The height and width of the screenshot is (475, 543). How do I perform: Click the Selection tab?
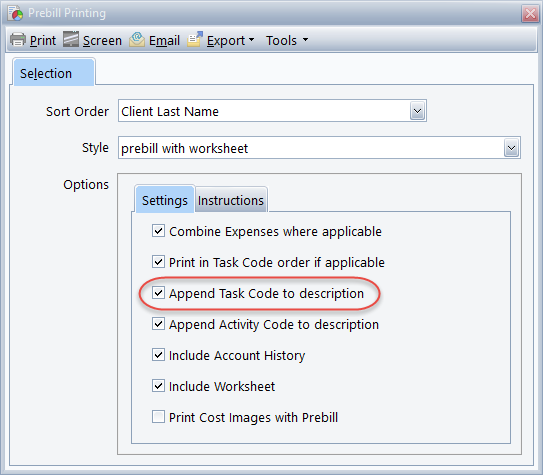coord(54,73)
